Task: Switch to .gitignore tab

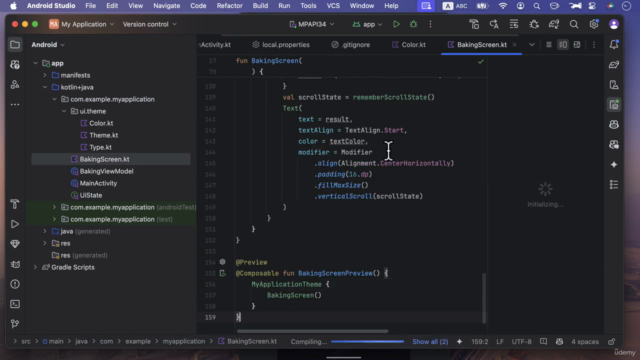Action: tap(351, 44)
